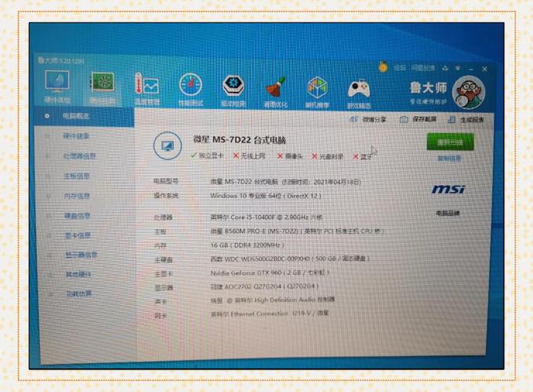
Task: Click the 无线上网 red X indicator
Action: [x=236, y=155]
